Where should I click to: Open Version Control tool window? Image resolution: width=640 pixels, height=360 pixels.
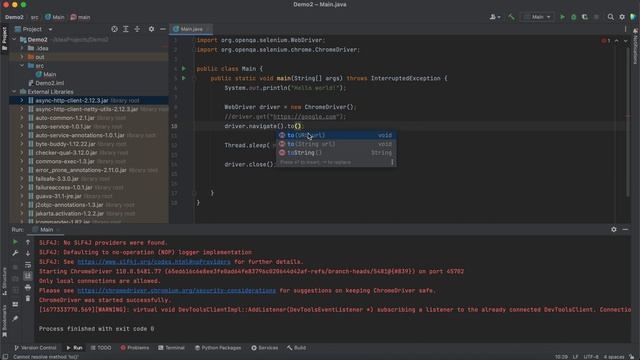click(x=35, y=348)
